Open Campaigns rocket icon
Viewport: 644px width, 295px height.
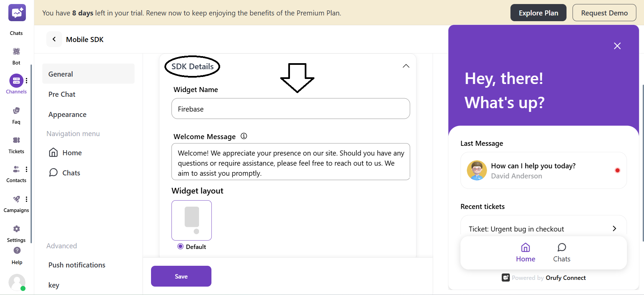click(x=16, y=199)
